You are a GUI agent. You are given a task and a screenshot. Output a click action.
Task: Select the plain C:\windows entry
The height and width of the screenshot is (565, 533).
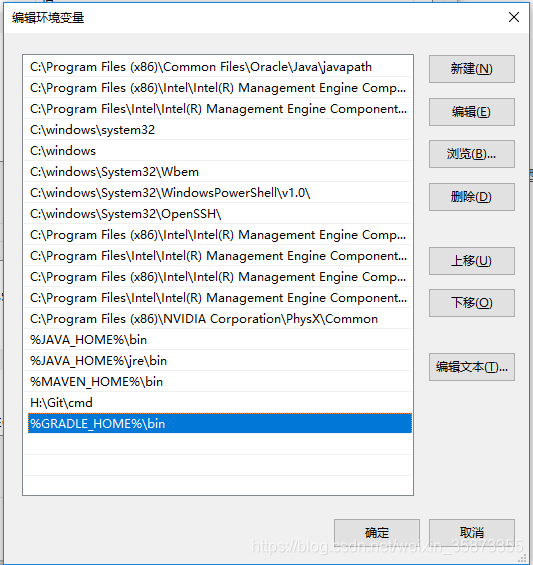click(218, 151)
